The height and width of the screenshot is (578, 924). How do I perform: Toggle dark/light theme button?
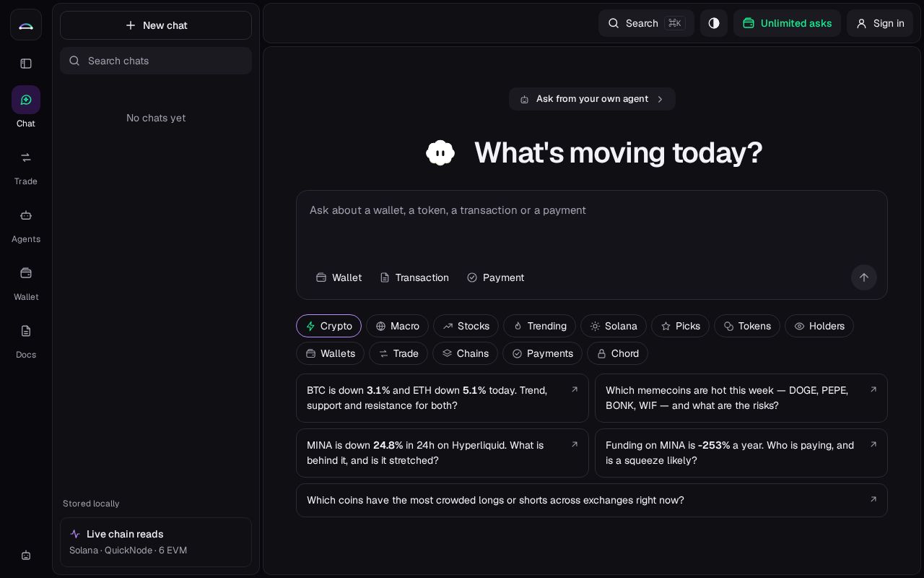[714, 23]
